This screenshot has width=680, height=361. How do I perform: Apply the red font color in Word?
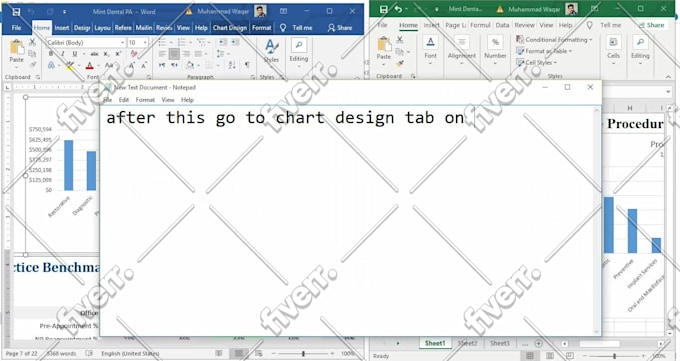tap(89, 66)
